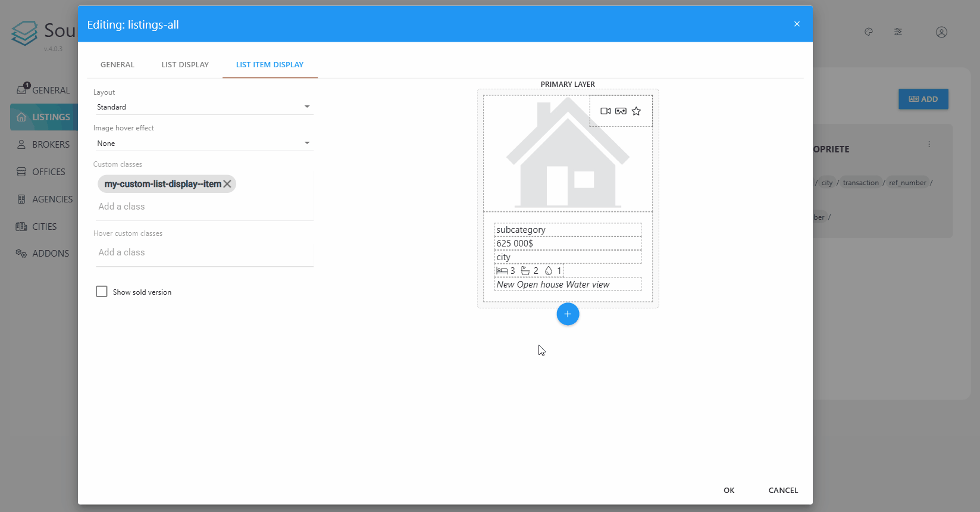This screenshot has width=980, height=512.
Task: Select the List Item Display tab
Action: (270, 64)
